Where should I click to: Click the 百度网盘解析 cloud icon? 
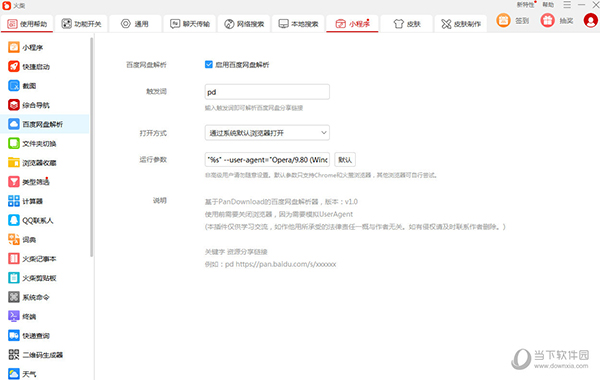[14, 124]
